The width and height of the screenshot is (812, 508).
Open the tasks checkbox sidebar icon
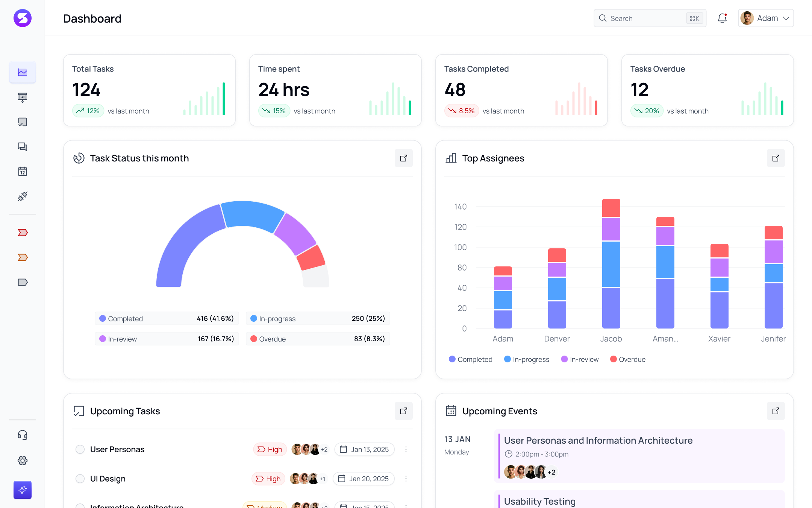tap(23, 122)
